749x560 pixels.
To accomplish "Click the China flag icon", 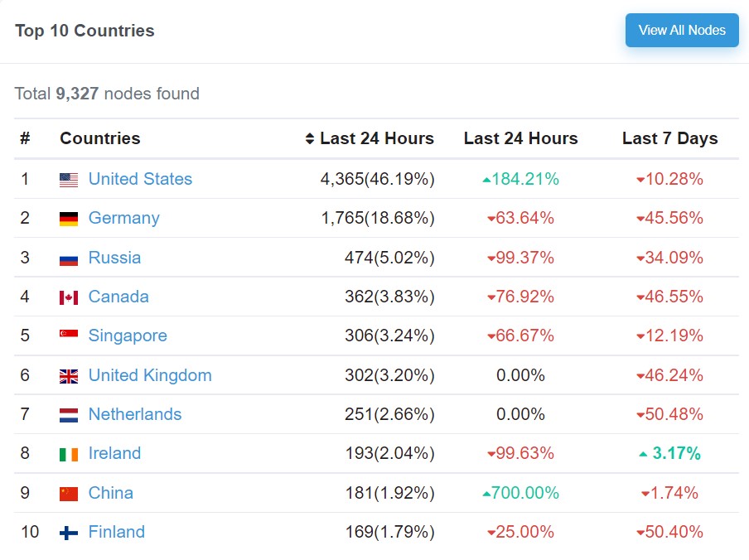I will [70, 493].
